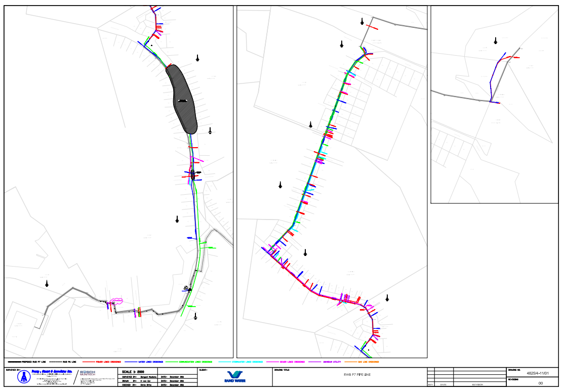Click the north arrow in the right inset map
The height and width of the screenshot is (392, 563).
coord(495,41)
